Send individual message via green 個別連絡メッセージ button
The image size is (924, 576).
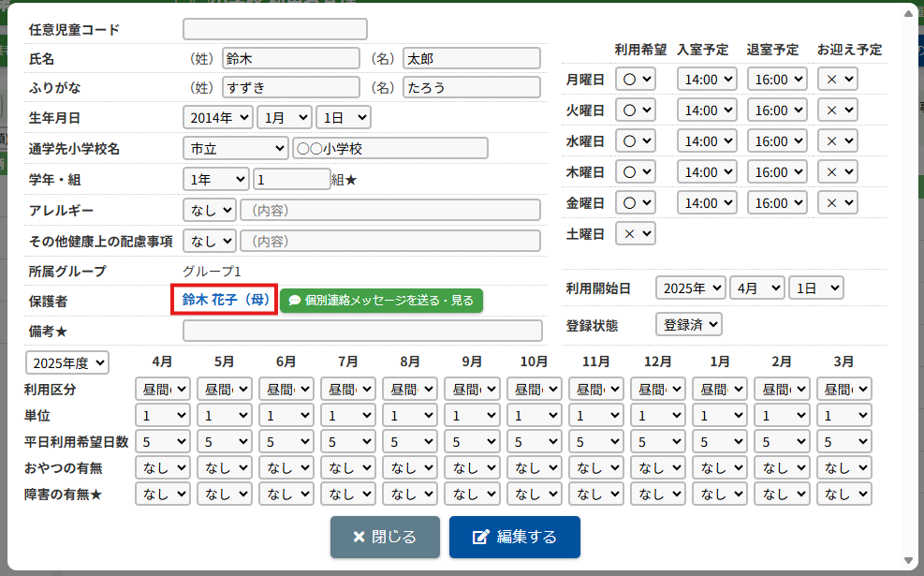(381, 301)
